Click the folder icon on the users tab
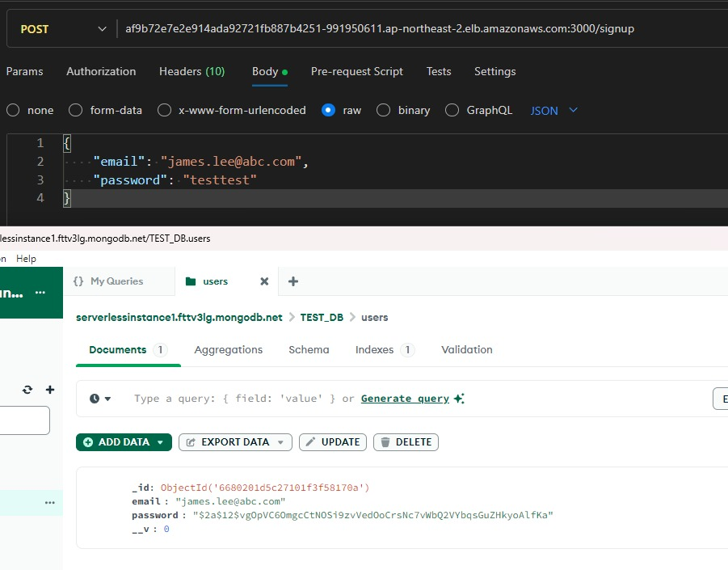The height and width of the screenshot is (570, 728). (191, 281)
